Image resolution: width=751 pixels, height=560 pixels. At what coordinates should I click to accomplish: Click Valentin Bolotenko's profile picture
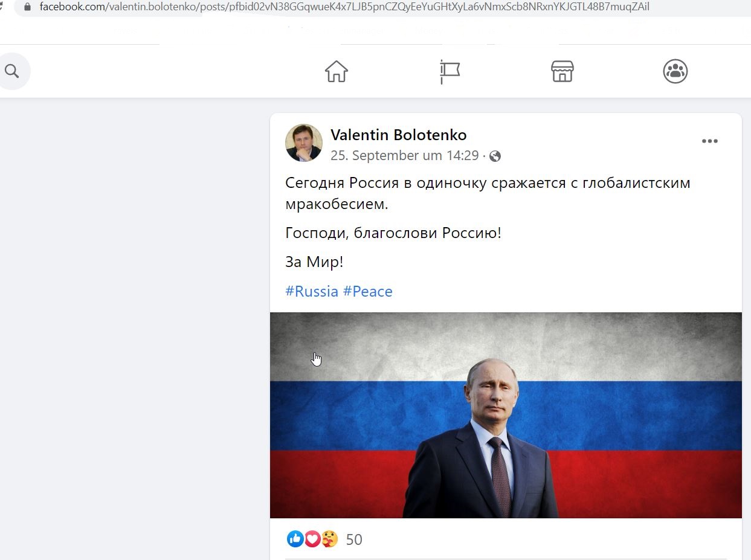[304, 143]
